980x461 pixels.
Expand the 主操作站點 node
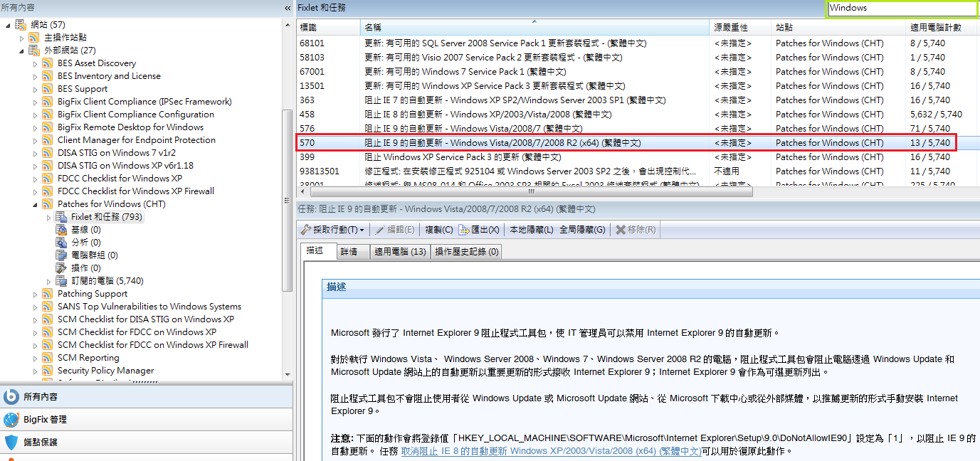[22, 38]
